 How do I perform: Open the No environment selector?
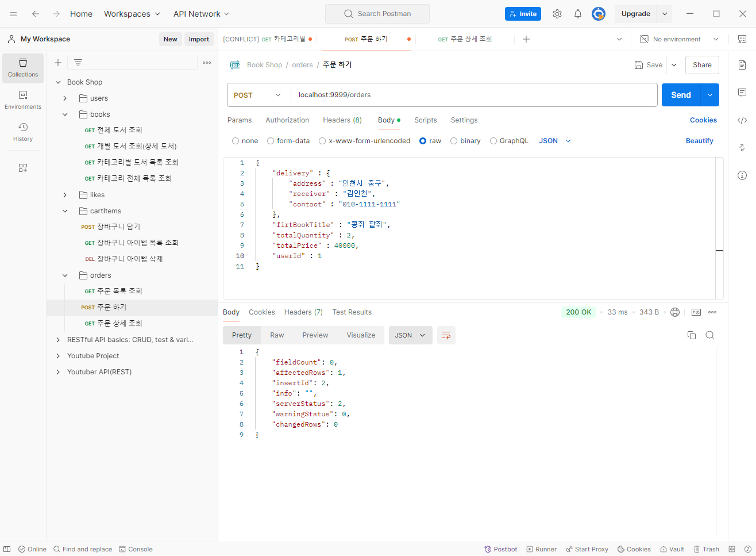(680, 39)
